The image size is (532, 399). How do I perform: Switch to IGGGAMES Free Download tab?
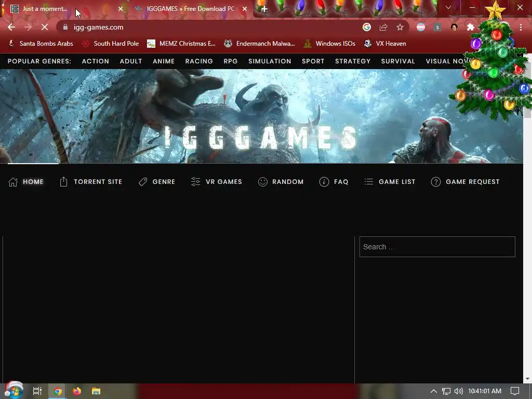click(190, 9)
